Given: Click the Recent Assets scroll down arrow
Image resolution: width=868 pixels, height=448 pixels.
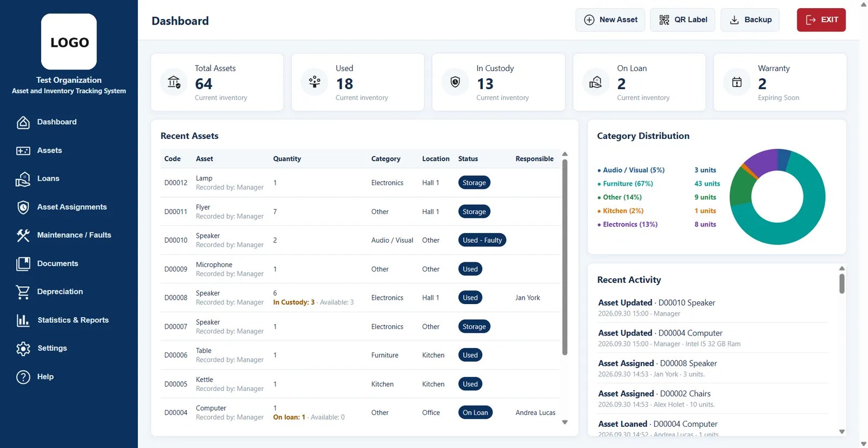Looking at the screenshot, I should click(x=565, y=422).
